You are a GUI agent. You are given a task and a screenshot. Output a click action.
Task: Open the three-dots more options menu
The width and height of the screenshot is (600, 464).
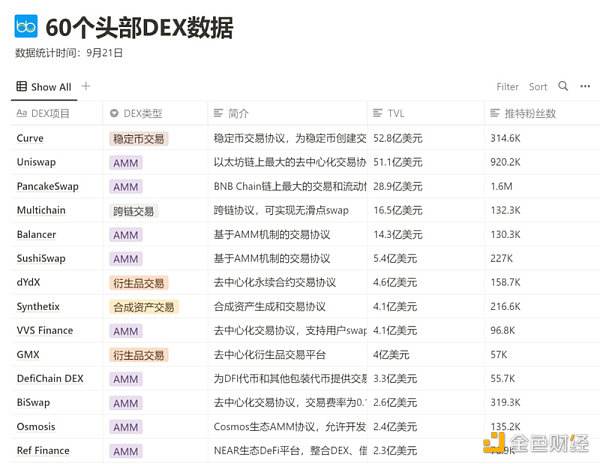click(x=585, y=86)
